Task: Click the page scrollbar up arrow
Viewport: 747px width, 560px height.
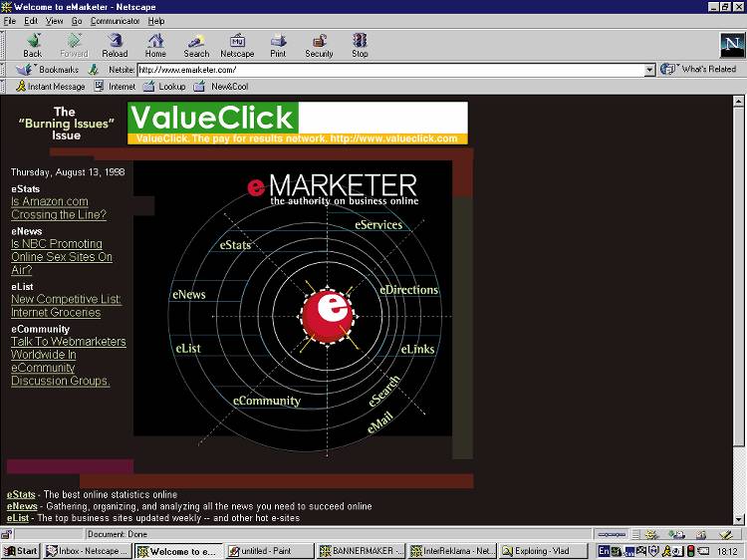Action: [738, 101]
